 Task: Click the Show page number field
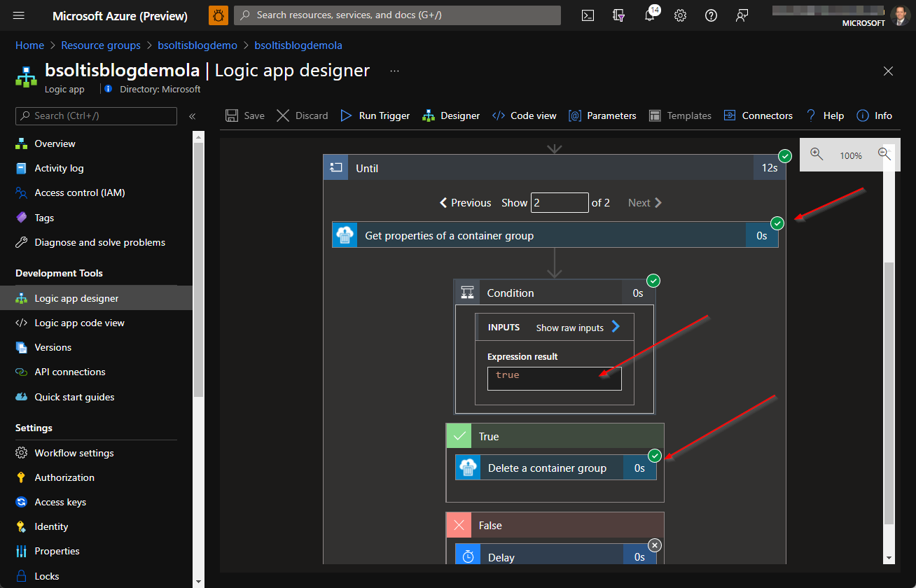coord(560,202)
